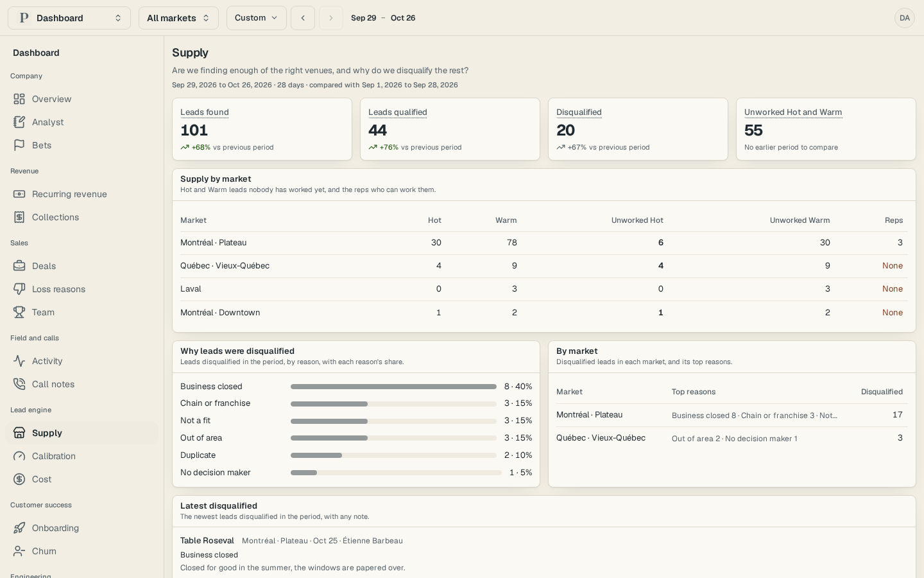Open the Overview grid icon
Viewport: 924px width, 578px height.
(x=19, y=99)
